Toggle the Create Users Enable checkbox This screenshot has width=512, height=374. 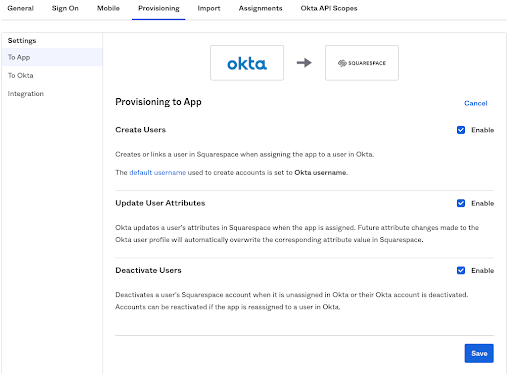461,130
